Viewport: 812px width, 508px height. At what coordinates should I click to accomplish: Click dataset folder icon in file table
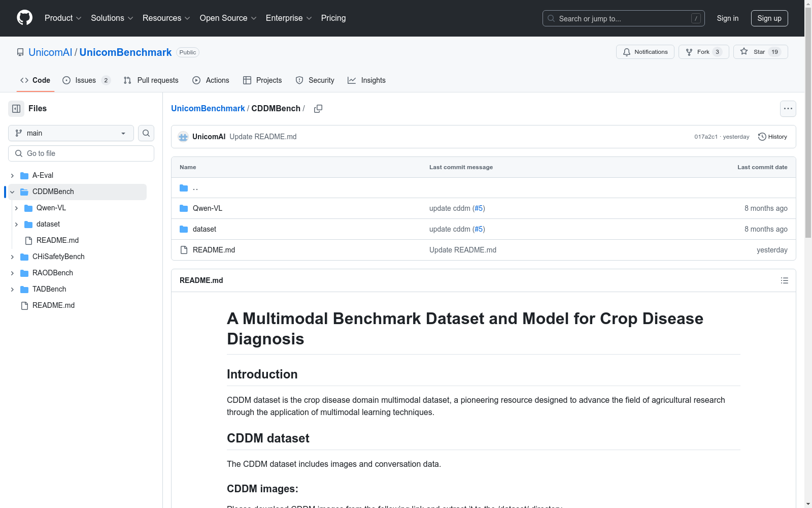[184, 229]
